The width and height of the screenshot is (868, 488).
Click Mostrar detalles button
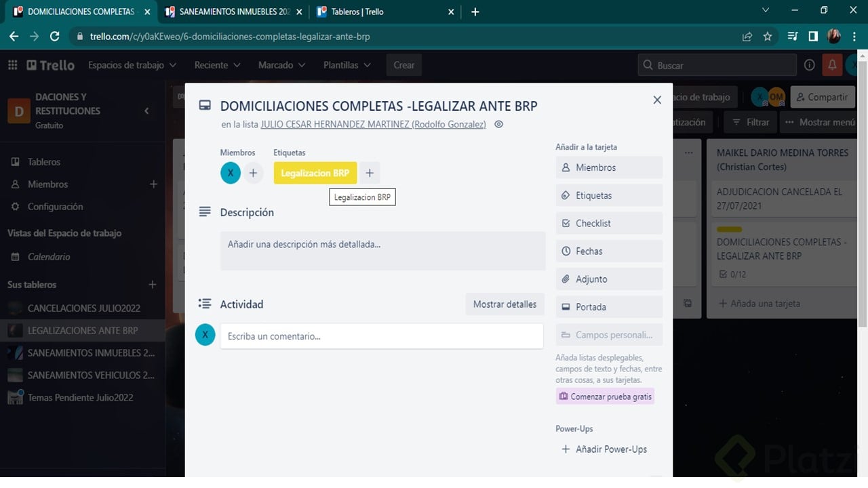coord(505,304)
